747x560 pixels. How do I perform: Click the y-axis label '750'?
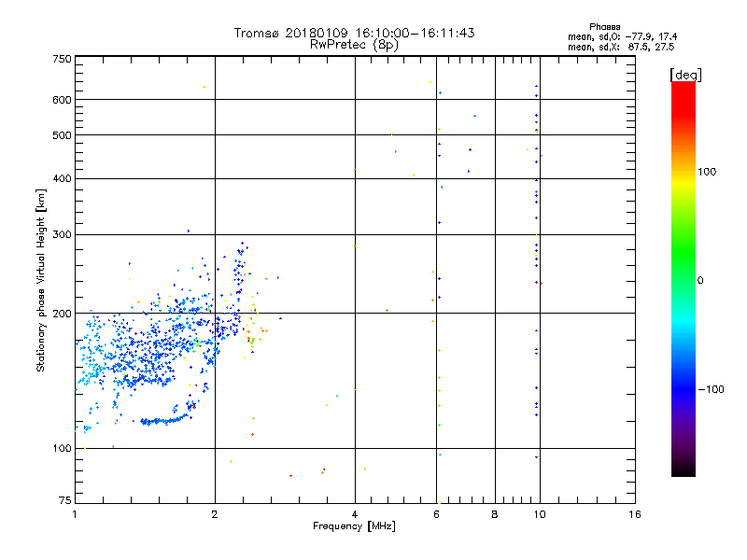click(62, 59)
